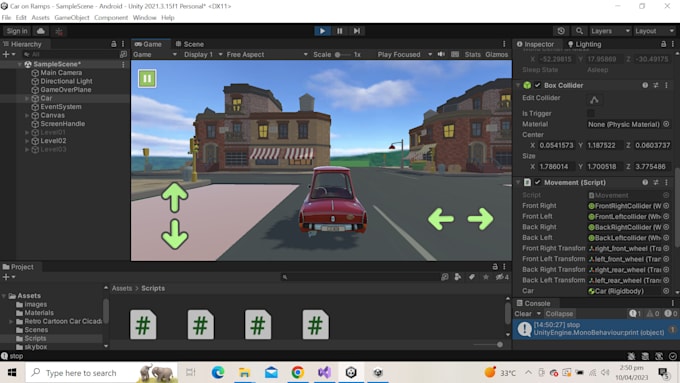Viewport: 680px width, 383px height.
Task: Toggle the Is Trigger checkbox
Action: click(x=591, y=113)
